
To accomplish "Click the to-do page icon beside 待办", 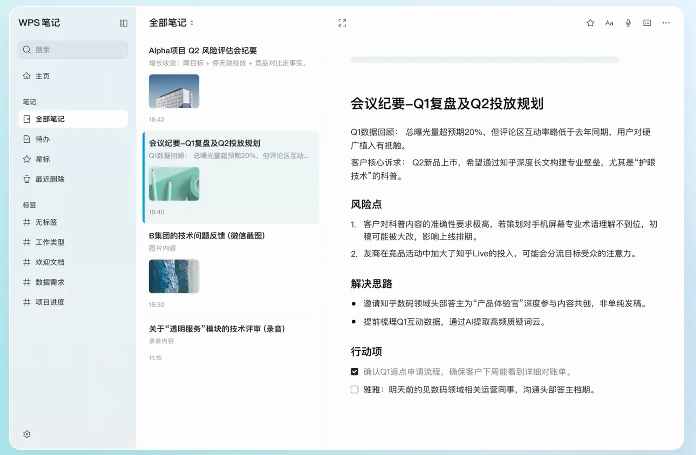I will tap(27, 139).
